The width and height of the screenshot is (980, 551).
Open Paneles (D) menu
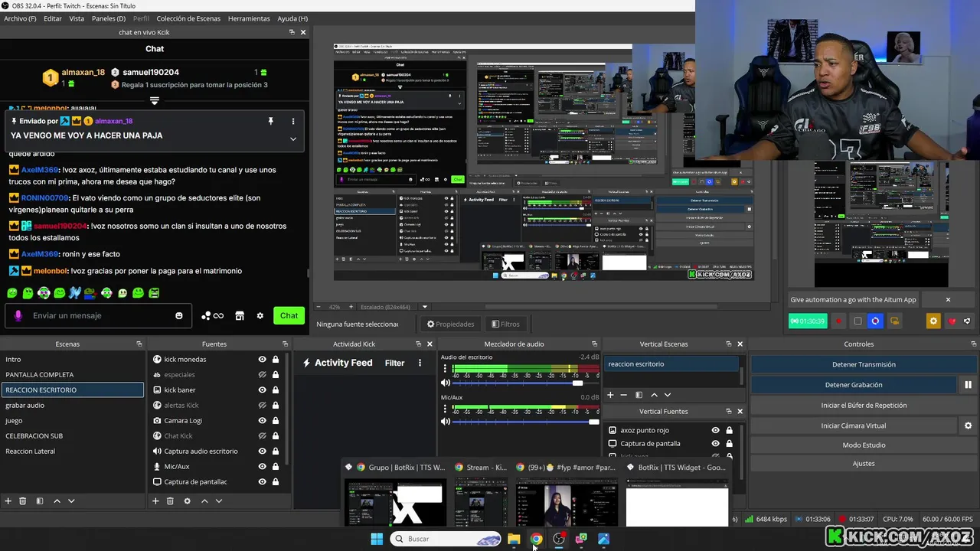tap(109, 18)
